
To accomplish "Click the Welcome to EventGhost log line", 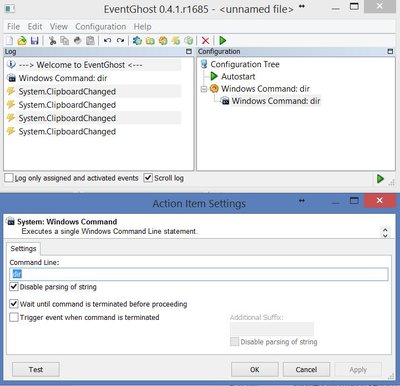I will 81,65.
